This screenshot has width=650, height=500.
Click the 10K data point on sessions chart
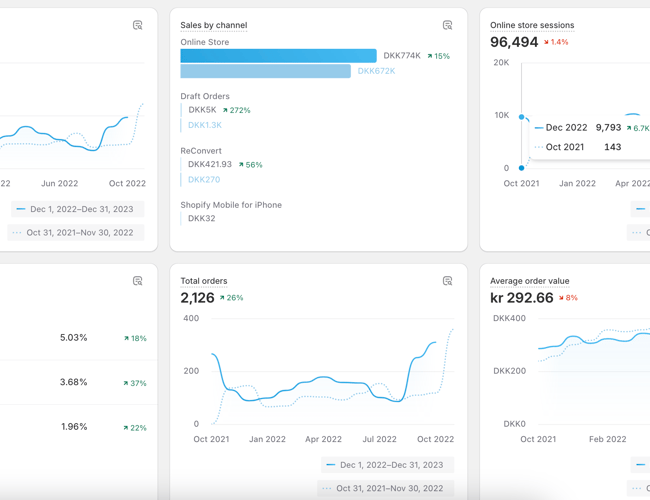(521, 117)
